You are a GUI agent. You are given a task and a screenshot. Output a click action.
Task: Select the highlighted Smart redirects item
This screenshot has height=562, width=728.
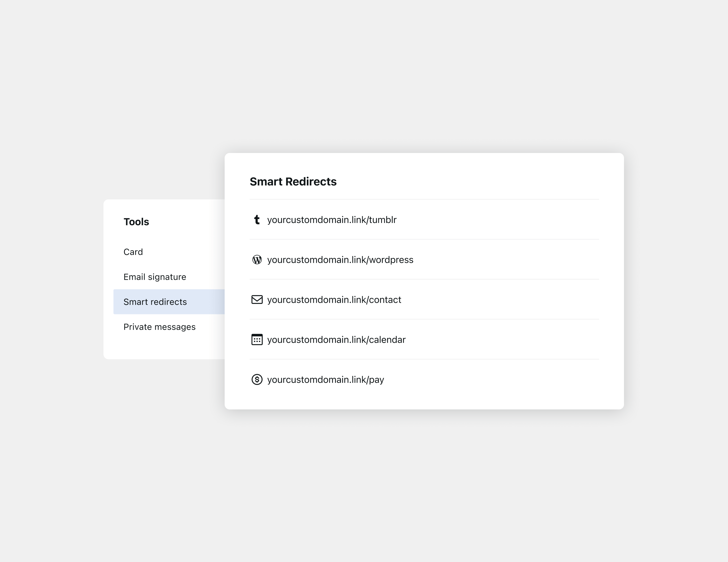169,302
